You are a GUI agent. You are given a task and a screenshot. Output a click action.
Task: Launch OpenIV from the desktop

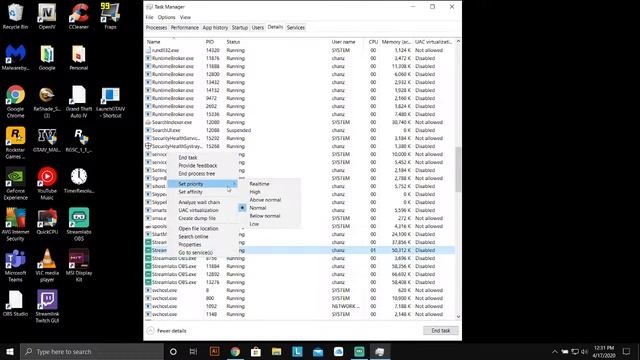point(47,16)
